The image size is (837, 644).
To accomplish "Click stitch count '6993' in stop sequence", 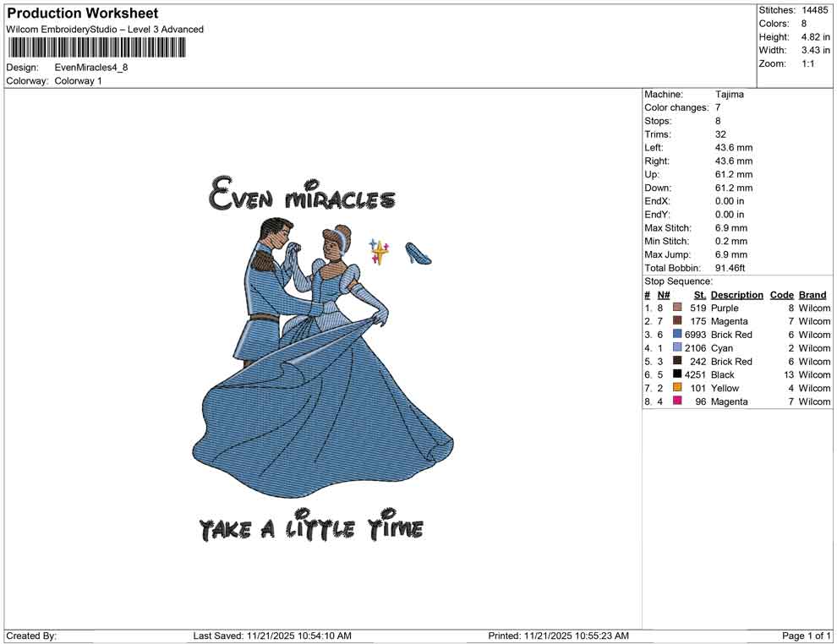I will pyautogui.click(x=696, y=335).
